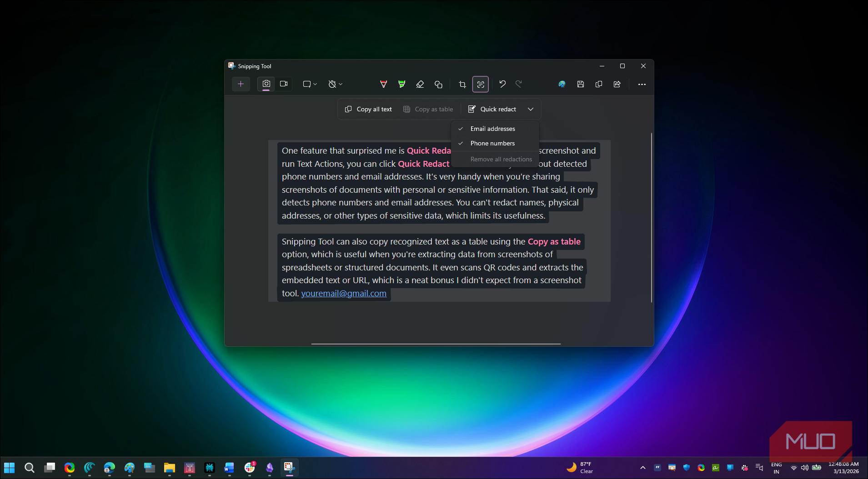Viewport: 868px width, 479px height.
Task: Click Copy as table button
Action: [428, 109]
